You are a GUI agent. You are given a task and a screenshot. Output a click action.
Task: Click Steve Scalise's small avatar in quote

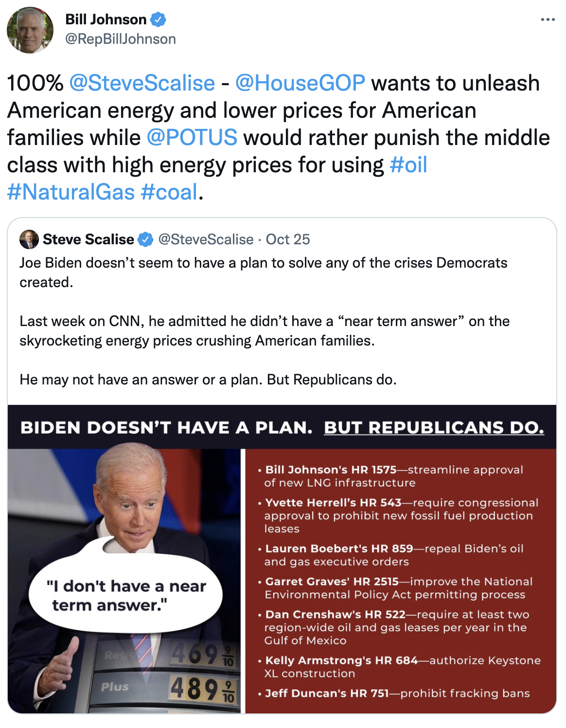click(29, 239)
